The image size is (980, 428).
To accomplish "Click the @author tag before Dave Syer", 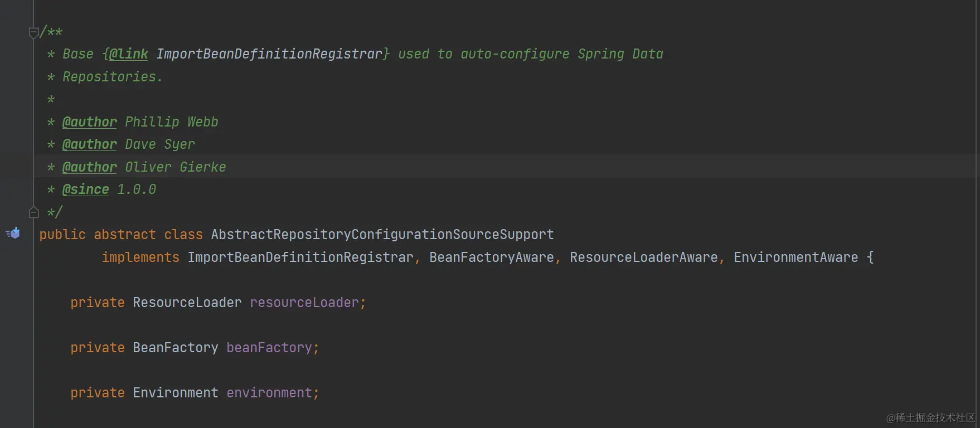I will tap(90, 144).
